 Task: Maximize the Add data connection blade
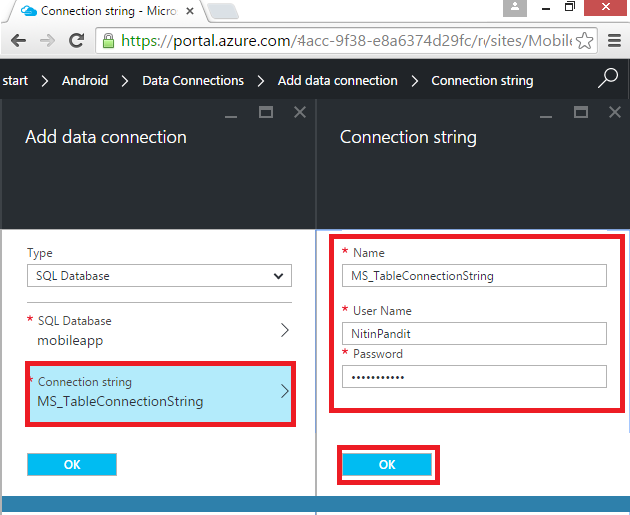tap(266, 113)
